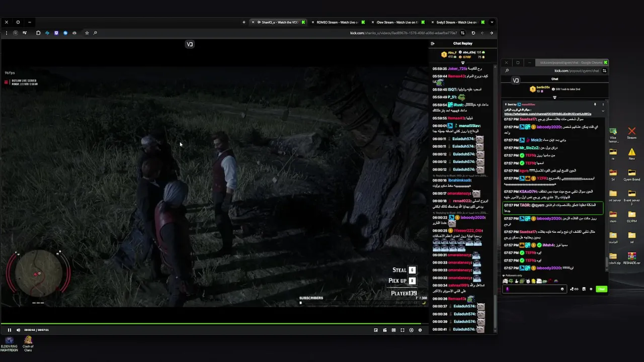Open chat settings gear in popout chat
The width and height of the screenshot is (644, 362).
[591, 289]
